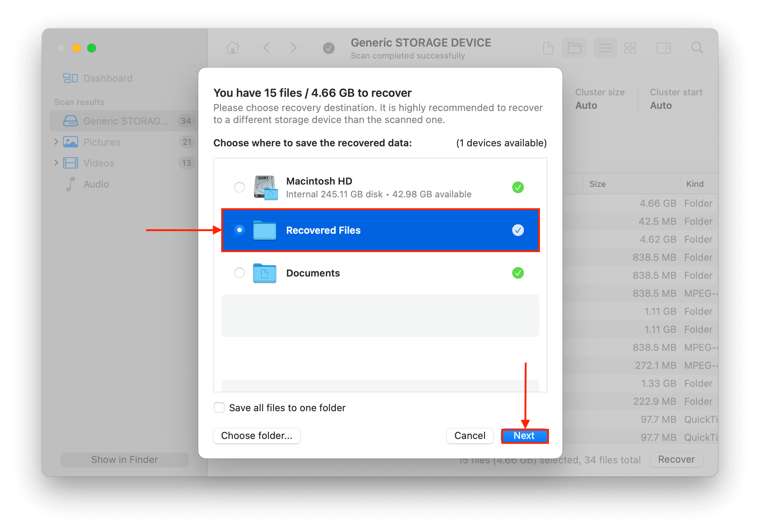760x532 pixels.
Task: Click the Documents folder icon
Action: coord(265,273)
